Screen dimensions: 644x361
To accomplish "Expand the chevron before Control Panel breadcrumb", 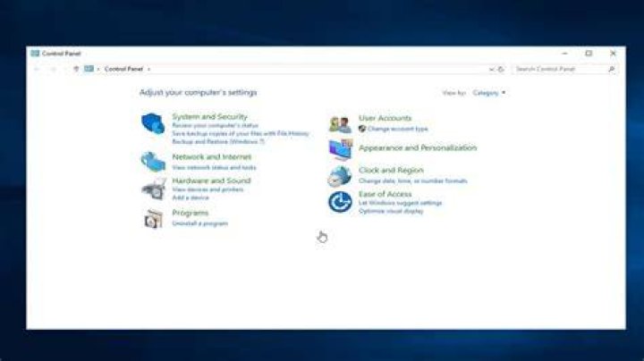I will tap(98, 69).
